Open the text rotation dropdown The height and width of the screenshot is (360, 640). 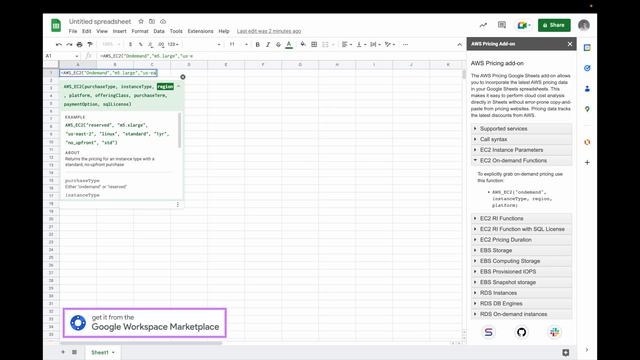pyautogui.click(x=390, y=44)
